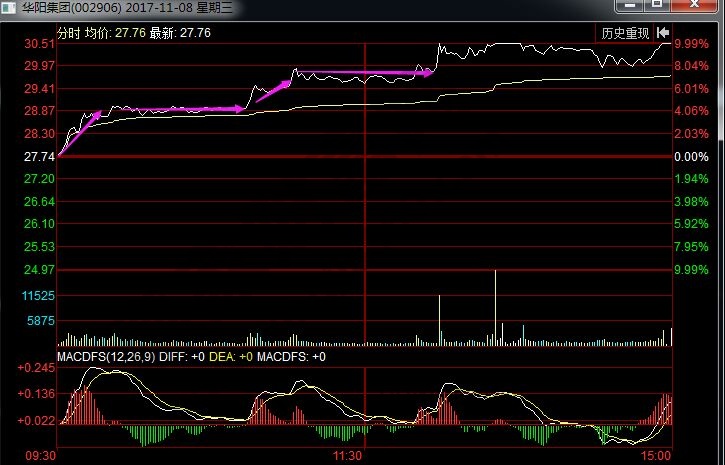Click the 24.97 lower limit price label
The height and width of the screenshot is (465, 725).
pos(39,270)
